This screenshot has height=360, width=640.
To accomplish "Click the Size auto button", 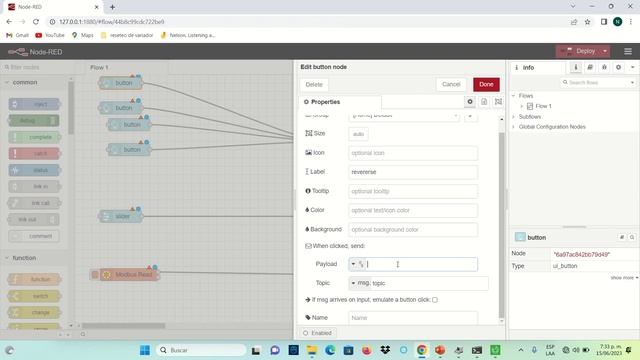I will pyautogui.click(x=358, y=134).
